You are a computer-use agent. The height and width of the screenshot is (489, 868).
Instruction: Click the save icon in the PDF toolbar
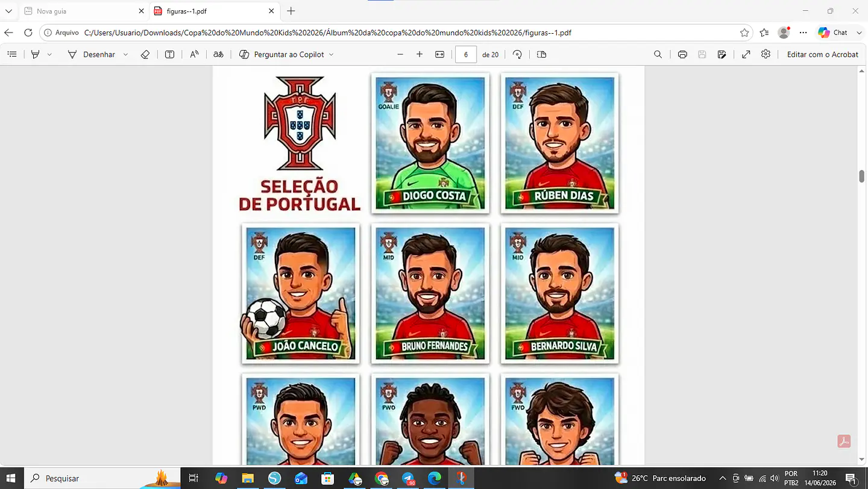[x=702, y=54]
